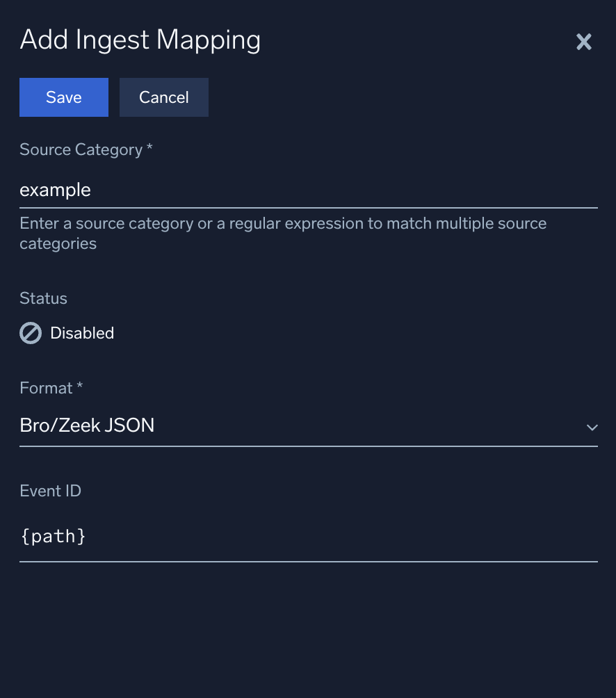Click the circle-slash icon under Status
Screen dimensions: 616x698
pos(30,333)
